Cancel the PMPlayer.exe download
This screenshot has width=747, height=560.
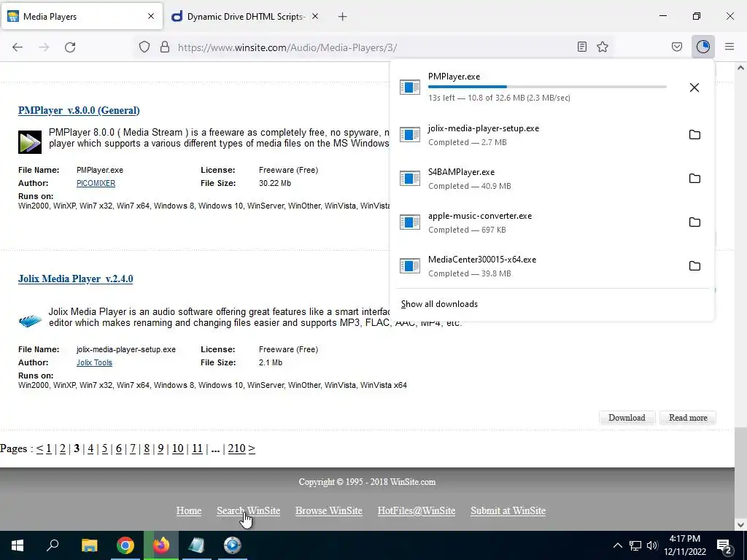click(694, 87)
